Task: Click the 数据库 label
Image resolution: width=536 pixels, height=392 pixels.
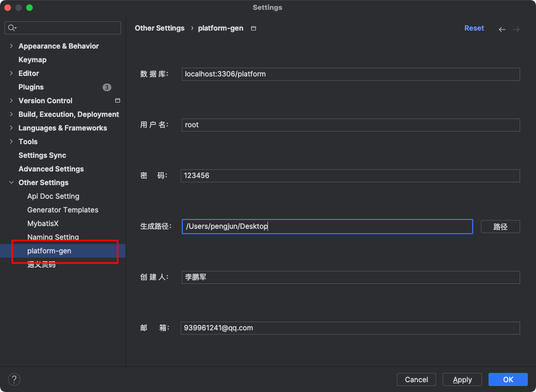Action: (x=154, y=74)
